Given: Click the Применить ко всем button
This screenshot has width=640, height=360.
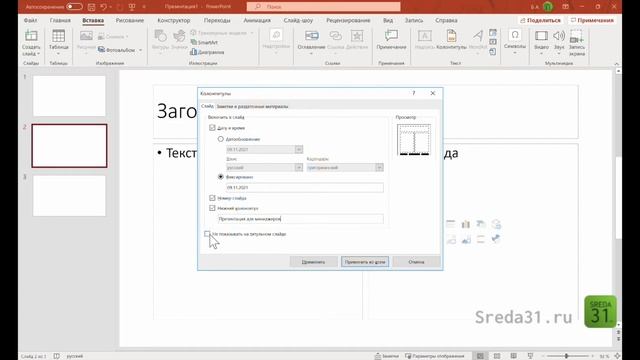Looking at the screenshot, I should (x=365, y=262).
